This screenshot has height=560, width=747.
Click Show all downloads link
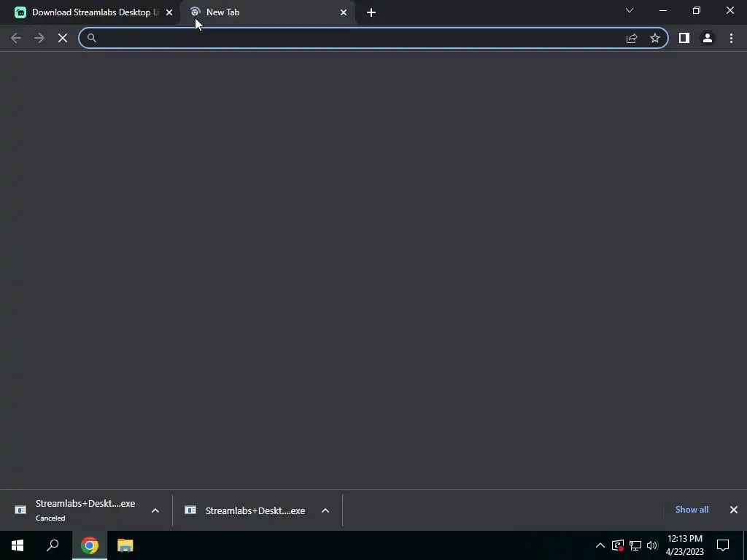pos(692,510)
